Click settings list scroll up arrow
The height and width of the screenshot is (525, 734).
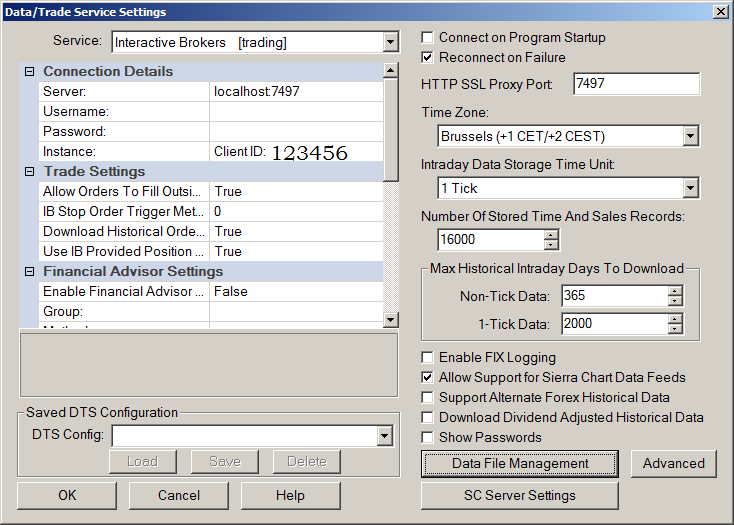point(390,70)
